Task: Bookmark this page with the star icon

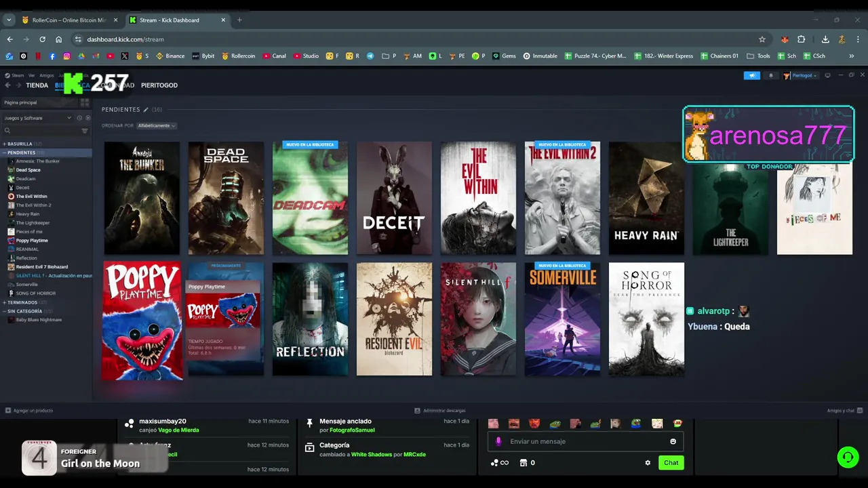Action: [x=762, y=39]
